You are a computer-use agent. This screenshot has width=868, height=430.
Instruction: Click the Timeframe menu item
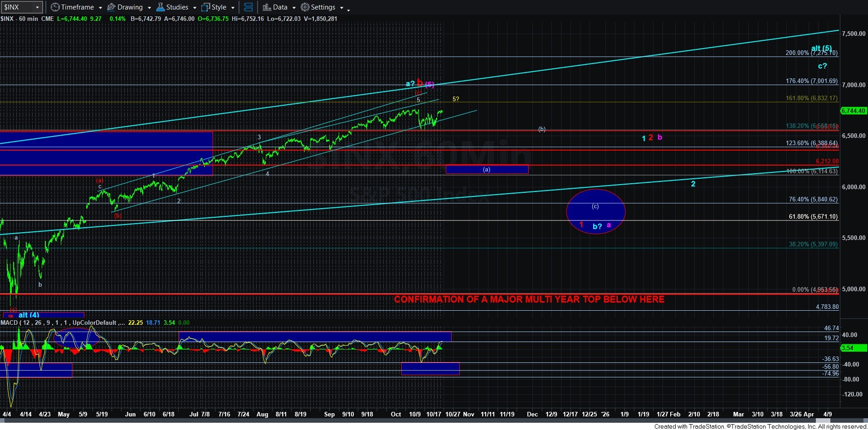[77, 7]
